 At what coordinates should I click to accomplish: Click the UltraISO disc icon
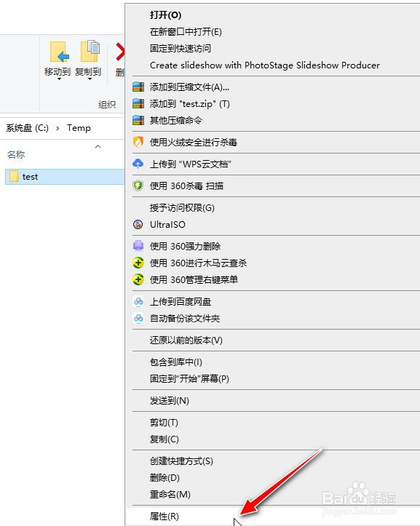point(138,224)
